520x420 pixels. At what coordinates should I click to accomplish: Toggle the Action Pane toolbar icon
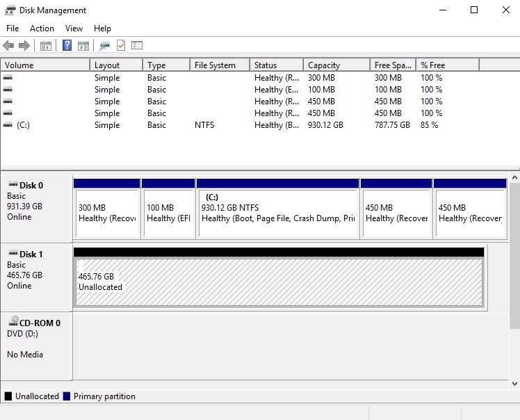83,46
